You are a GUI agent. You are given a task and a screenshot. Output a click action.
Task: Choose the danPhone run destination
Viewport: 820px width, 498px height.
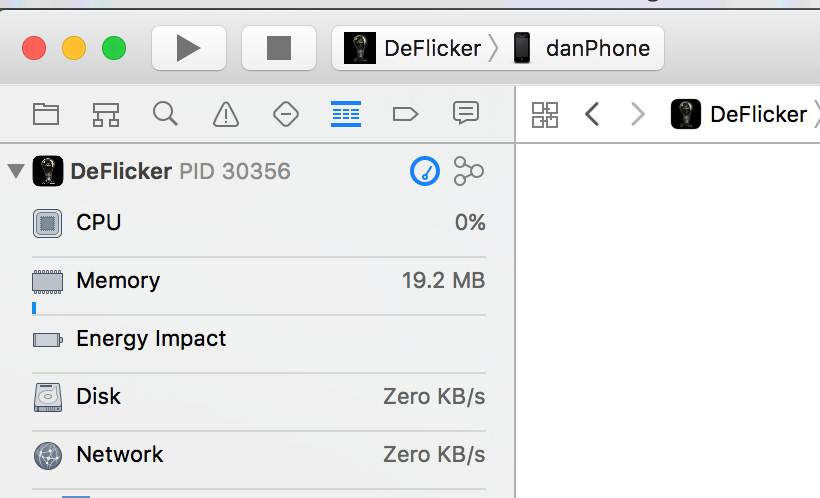584,48
